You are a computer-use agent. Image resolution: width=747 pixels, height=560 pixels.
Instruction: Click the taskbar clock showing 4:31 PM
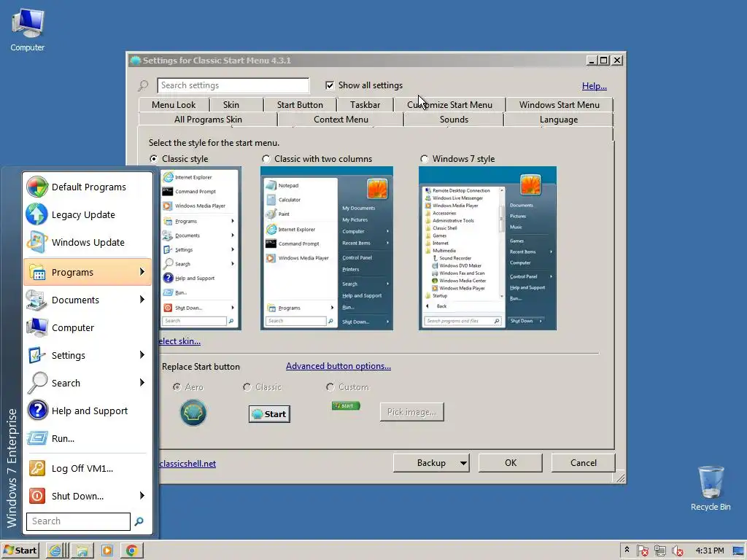pyautogui.click(x=709, y=551)
